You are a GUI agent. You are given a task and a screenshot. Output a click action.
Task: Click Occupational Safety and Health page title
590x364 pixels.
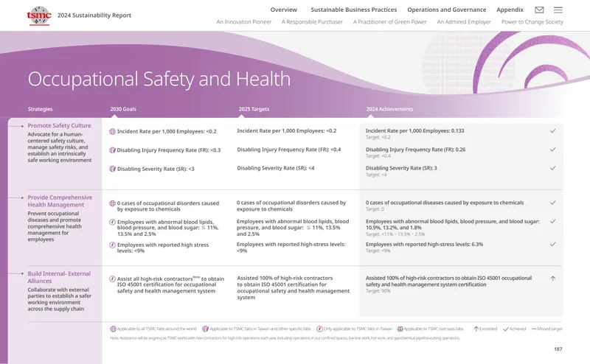pyautogui.click(x=159, y=79)
